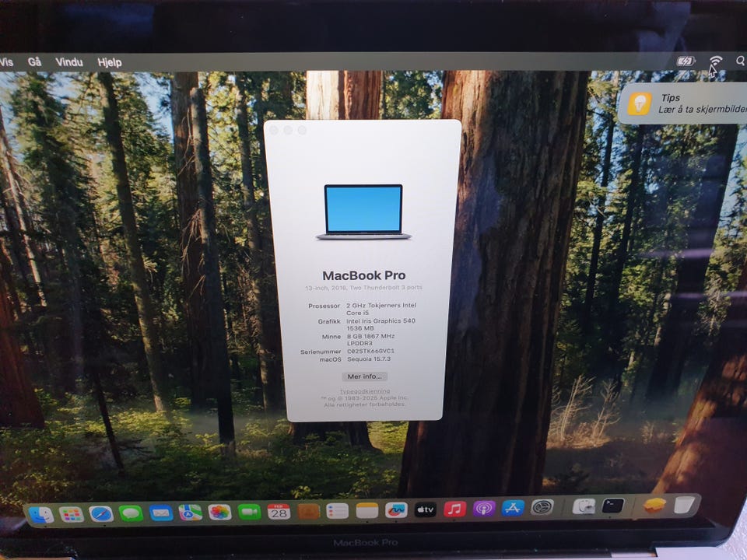Open the Hjelp menu
Image resolution: width=747 pixels, height=560 pixels.
110,62
